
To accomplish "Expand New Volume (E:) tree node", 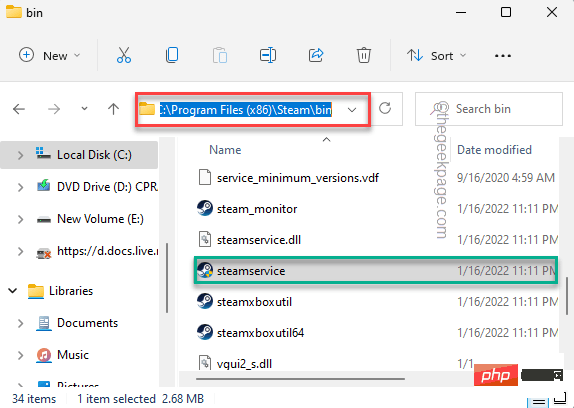I will pos(20,219).
